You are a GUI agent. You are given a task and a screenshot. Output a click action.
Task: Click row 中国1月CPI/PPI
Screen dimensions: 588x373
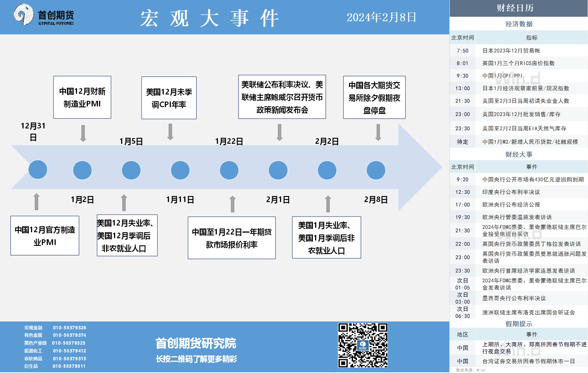[x=518, y=75]
